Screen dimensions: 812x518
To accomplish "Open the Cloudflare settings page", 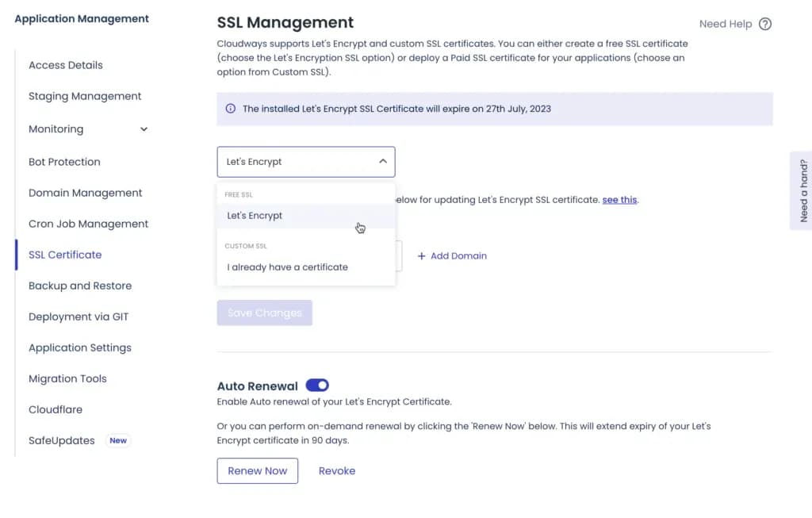I will pos(56,409).
